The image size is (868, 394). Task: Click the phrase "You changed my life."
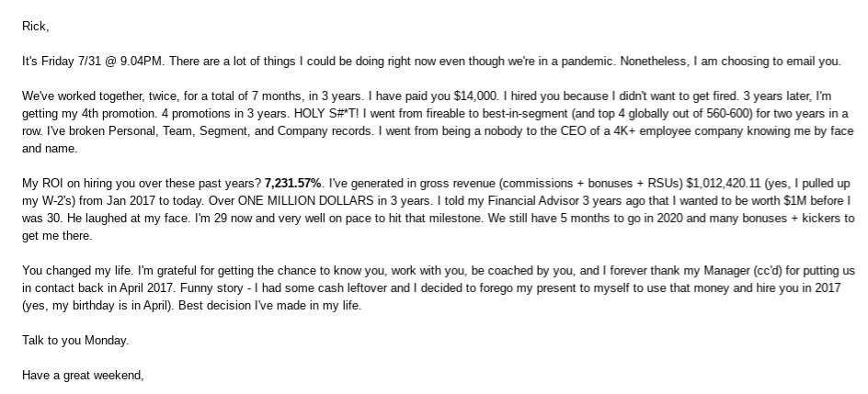[x=77, y=271]
